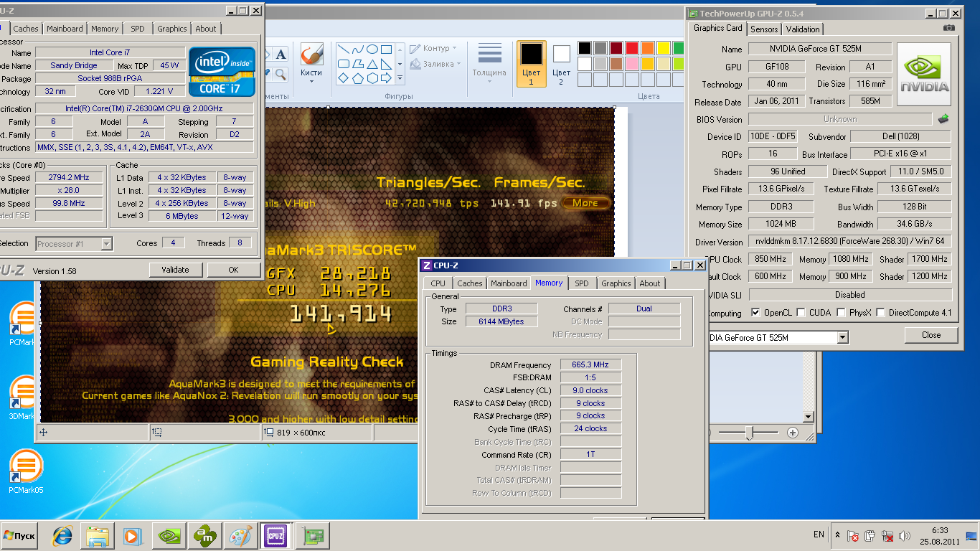Click the Paint zoom-in plus button
The width and height of the screenshot is (980, 551).
[792, 433]
